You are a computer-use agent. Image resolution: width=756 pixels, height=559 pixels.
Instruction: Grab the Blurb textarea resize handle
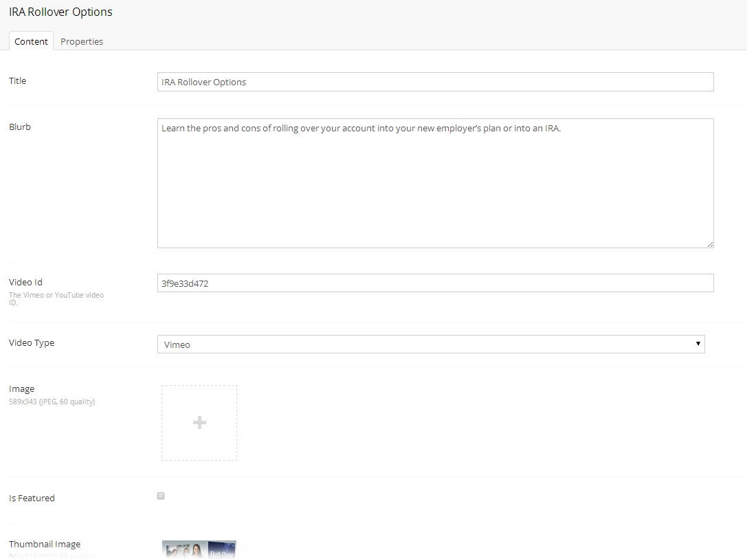tap(710, 244)
